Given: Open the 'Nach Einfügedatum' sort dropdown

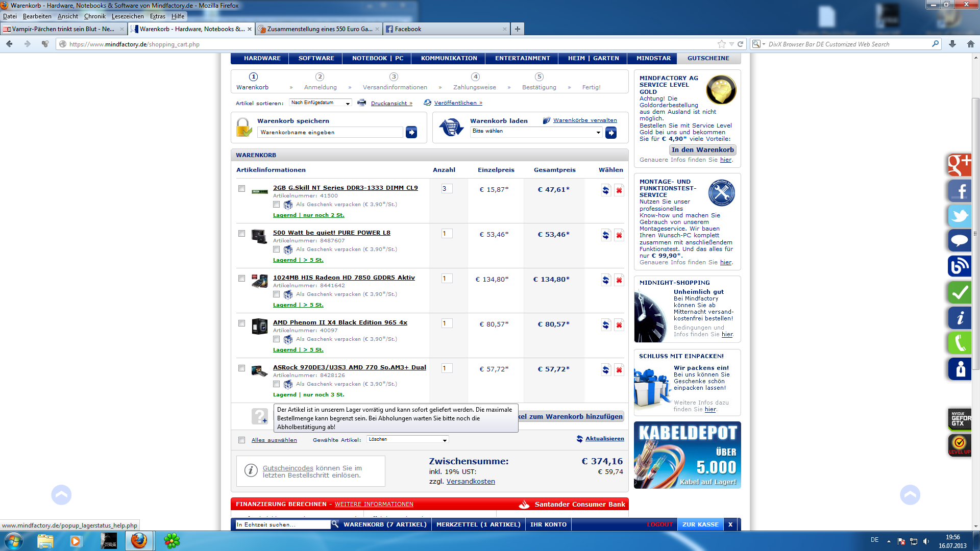Looking at the screenshot, I should click(320, 103).
